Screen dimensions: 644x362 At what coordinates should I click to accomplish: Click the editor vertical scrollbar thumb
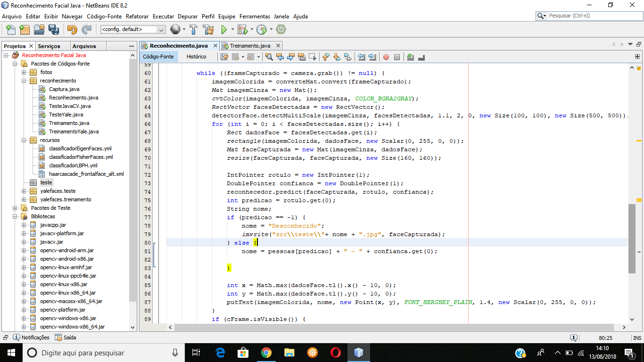(x=632, y=239)
